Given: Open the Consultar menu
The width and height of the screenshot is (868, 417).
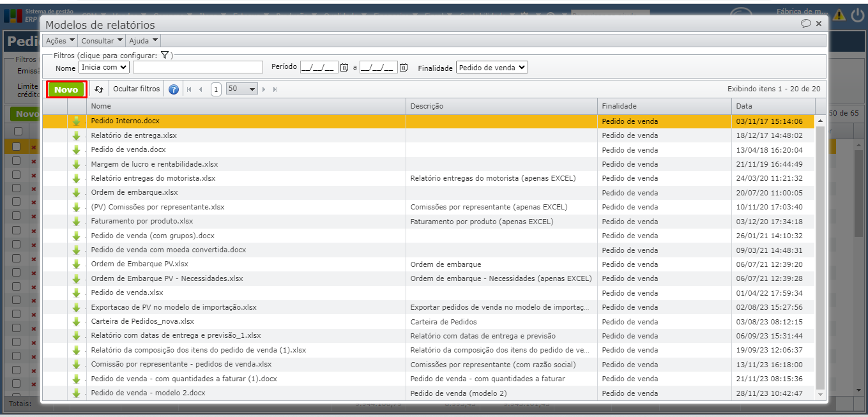Looking at the screenshot, I should click(102, 41).
